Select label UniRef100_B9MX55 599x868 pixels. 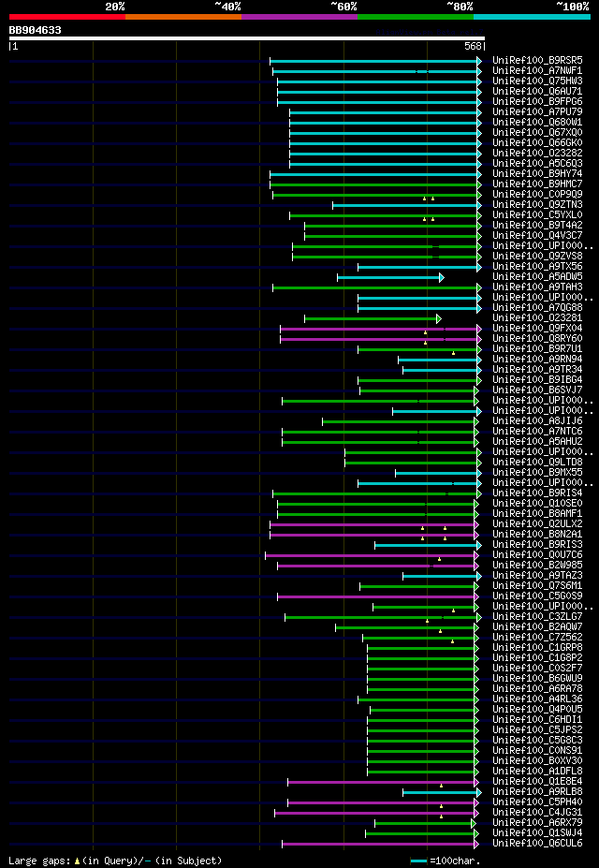pyautogui.click(x=537, y=472)
